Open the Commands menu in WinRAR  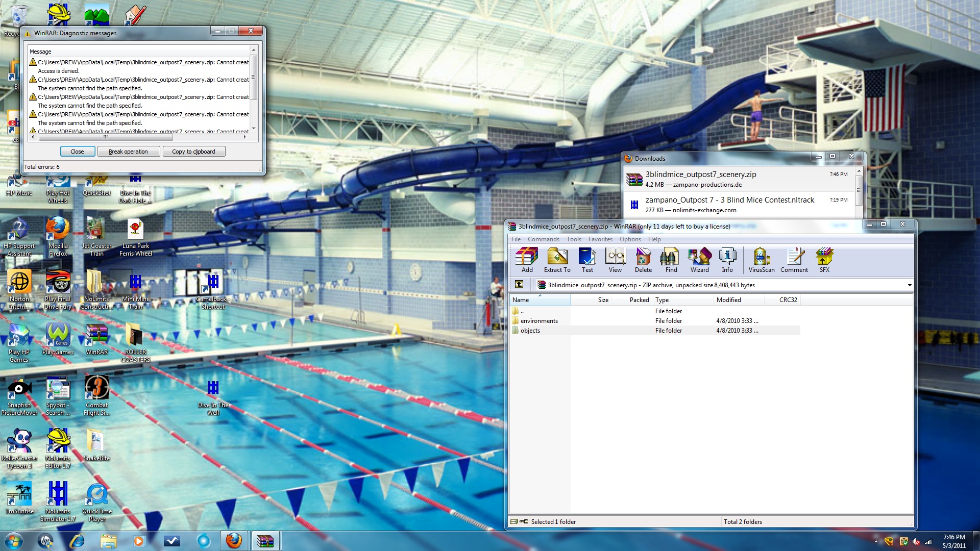[543, 239]
